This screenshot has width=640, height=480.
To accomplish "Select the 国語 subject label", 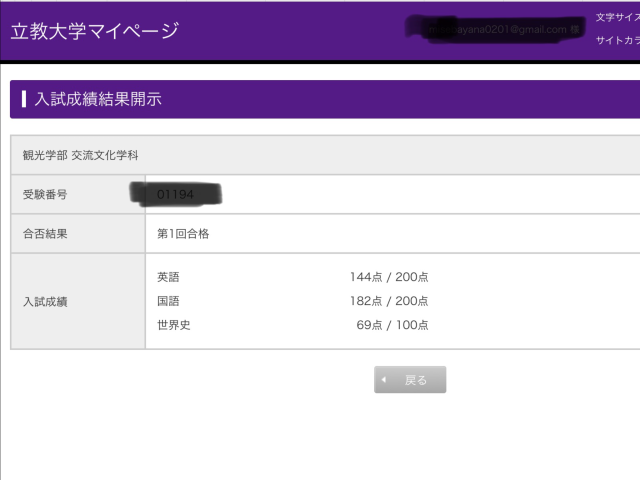I will coord(168,301).
